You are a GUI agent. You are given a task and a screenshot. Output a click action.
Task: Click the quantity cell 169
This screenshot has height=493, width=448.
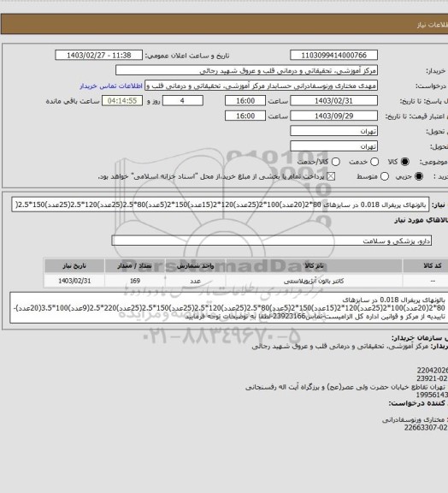click(x=135, y=281)
